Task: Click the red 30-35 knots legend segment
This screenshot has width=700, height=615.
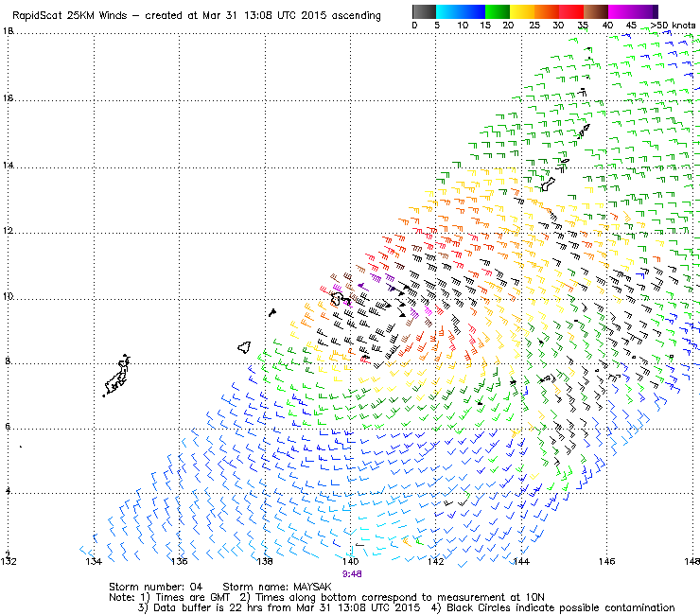Action: pos(571,11)
